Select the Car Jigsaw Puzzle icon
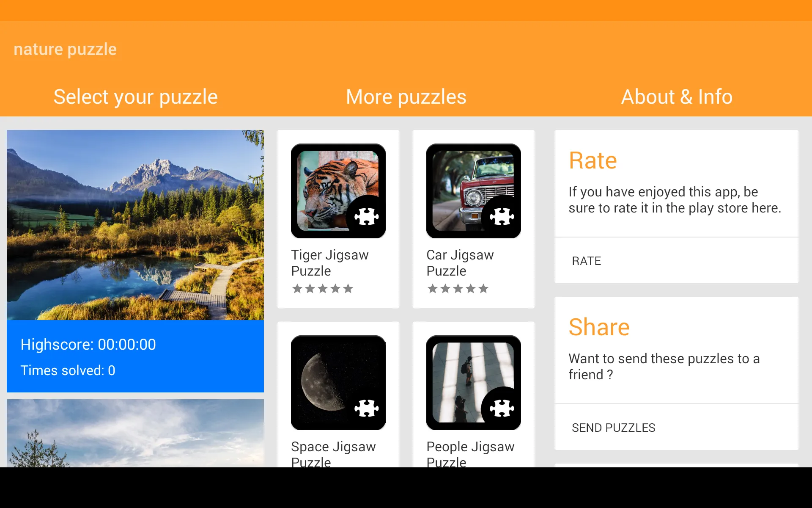This screenshot has height=508, width=812. (474, 190)
